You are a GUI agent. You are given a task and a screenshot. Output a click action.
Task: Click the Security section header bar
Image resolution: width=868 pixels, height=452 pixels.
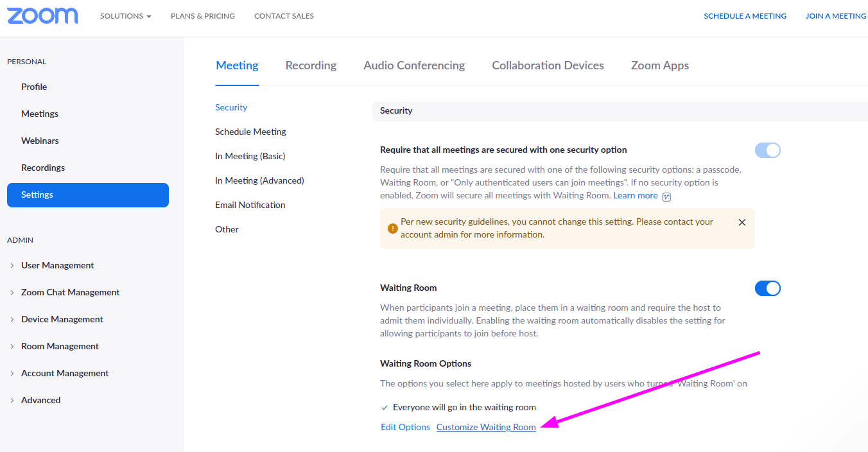(620, 110)
